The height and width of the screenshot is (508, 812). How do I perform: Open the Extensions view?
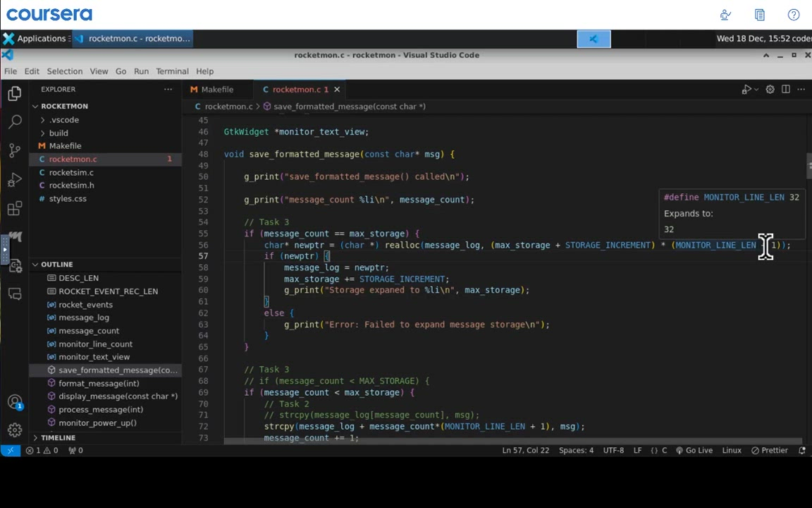(x=15, y=209)
